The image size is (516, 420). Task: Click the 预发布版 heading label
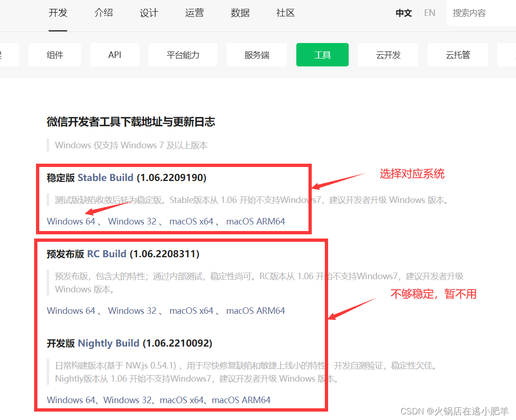click(x=65, y=254)
